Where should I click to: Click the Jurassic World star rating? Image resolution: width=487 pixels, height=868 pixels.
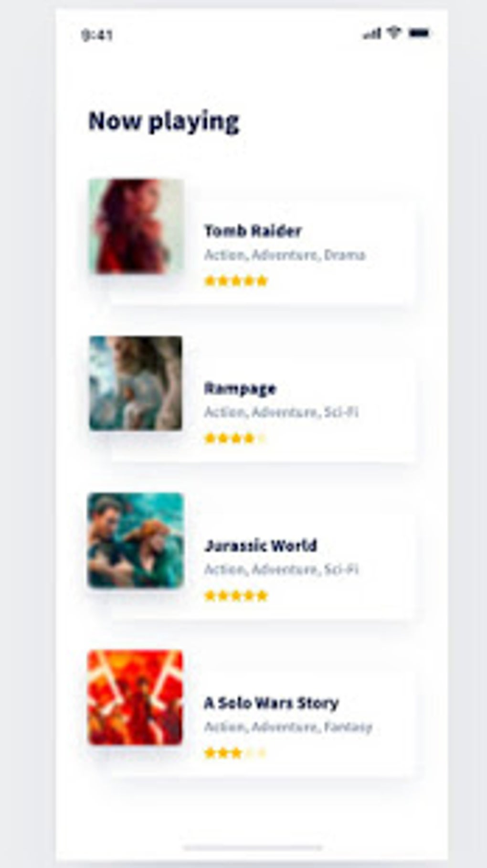pos(236,596)
